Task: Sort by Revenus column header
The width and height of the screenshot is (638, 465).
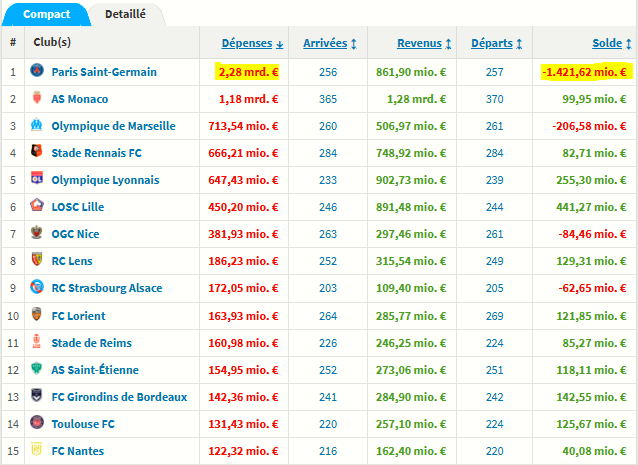Action: point(424,43)
